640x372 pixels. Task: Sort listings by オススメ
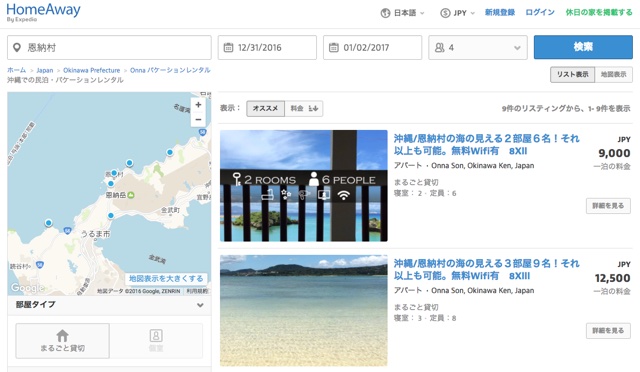point(265,108)
